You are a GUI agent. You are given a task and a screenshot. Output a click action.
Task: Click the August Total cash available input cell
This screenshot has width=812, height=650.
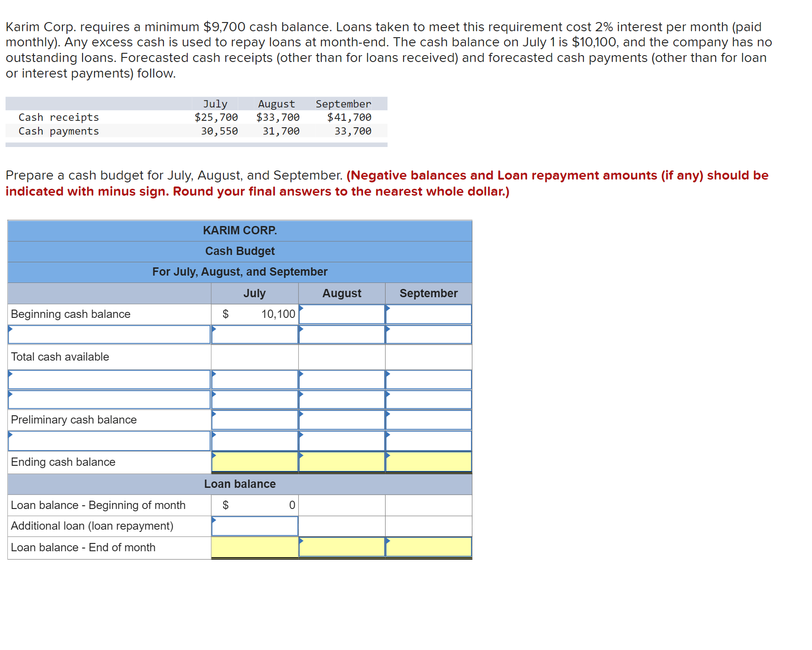(341, 357)
